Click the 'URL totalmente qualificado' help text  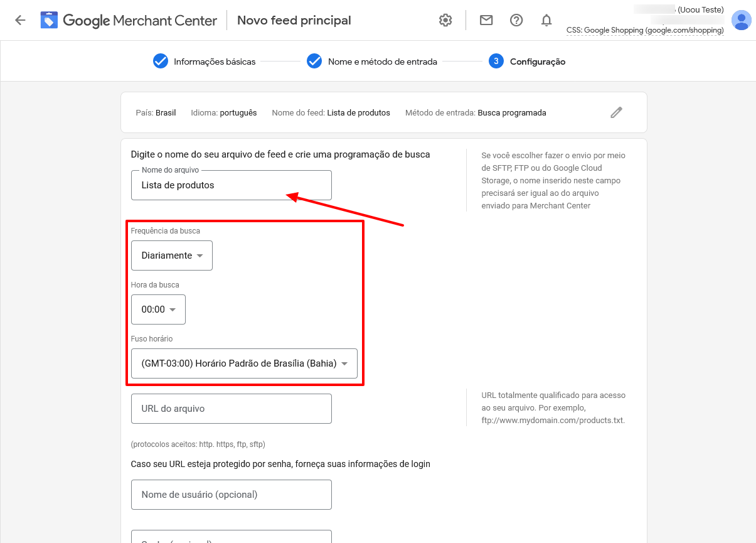(x=553, y=408)
